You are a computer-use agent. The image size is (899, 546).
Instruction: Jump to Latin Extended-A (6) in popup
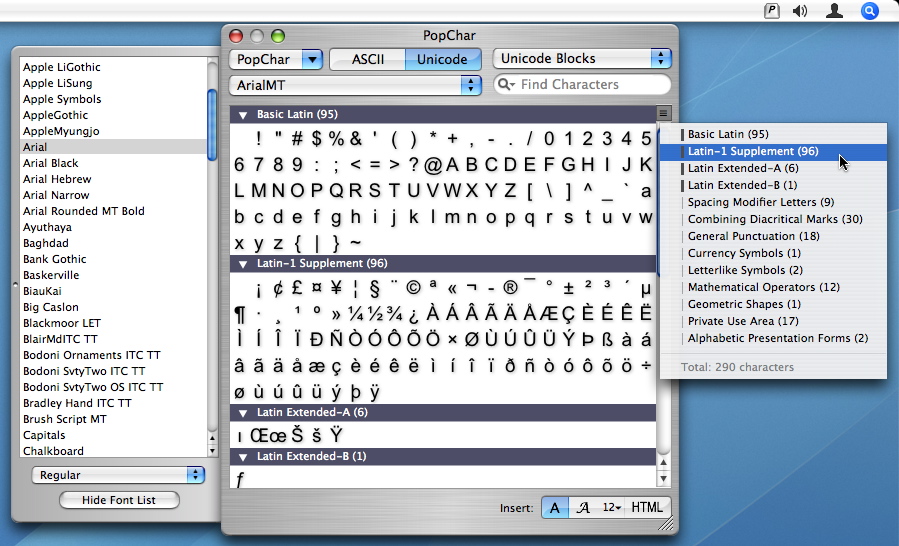click(x=773, y=168)
